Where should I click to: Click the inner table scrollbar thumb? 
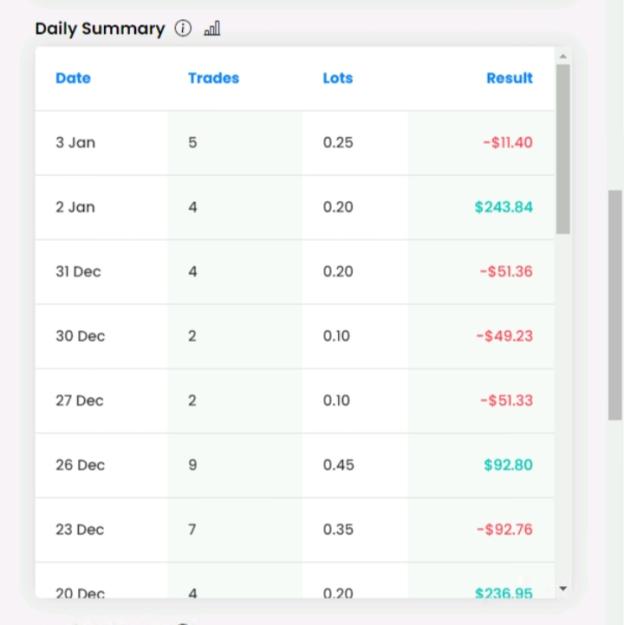click(563, 149)
